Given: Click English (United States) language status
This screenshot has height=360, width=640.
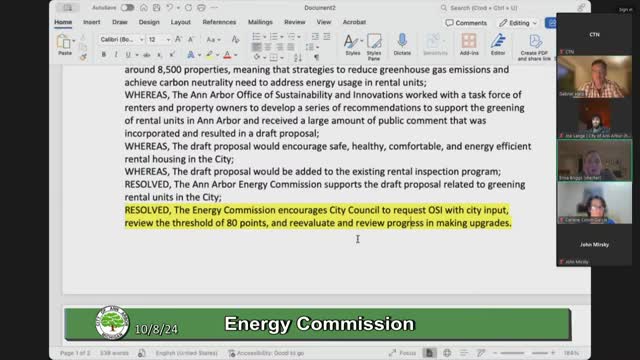Looking at the screenshot, I should click(187, 353).
